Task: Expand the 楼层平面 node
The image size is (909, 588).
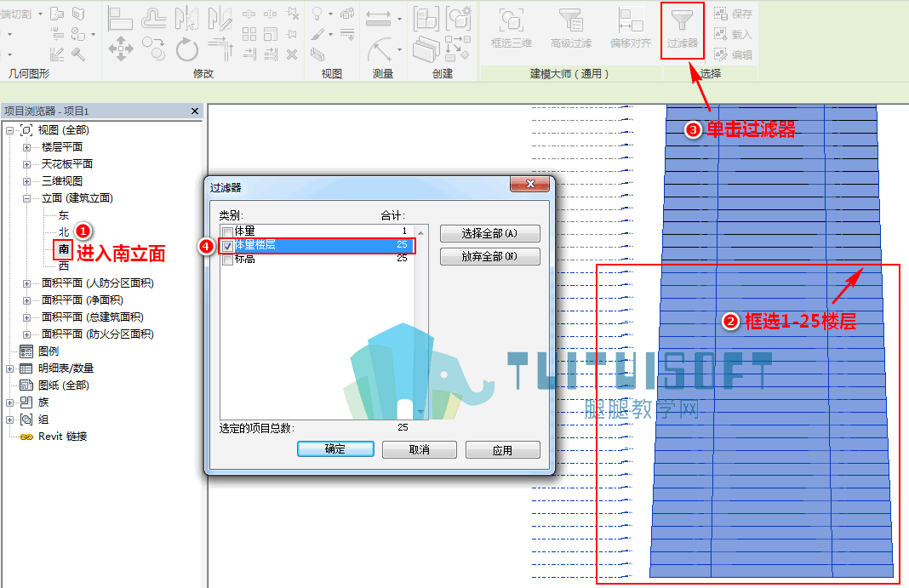Action: click(x=26, y=148)
